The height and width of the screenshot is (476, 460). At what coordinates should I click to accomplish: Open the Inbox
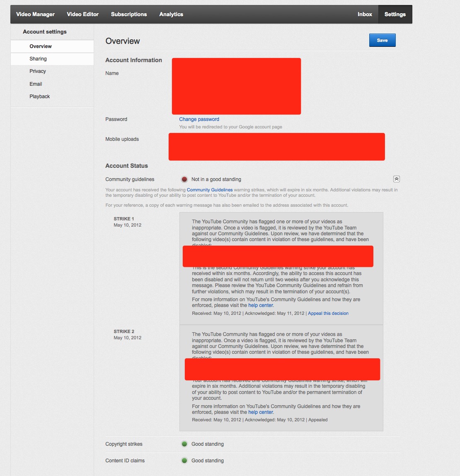[365, 14]
